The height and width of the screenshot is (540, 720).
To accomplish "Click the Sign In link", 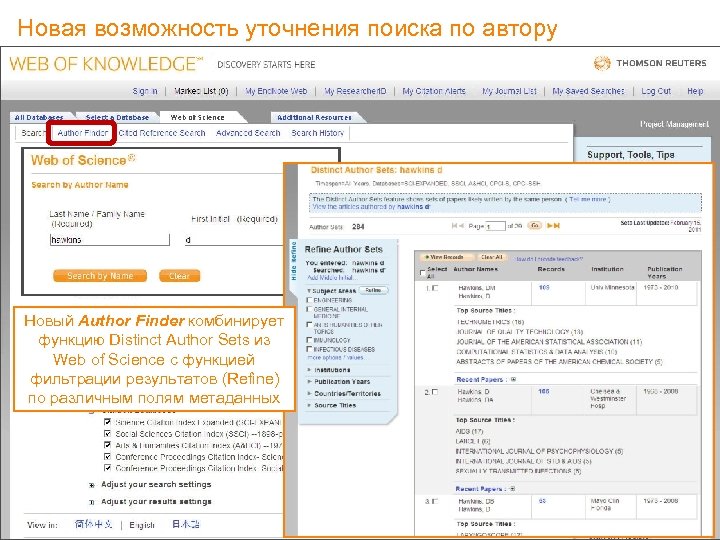I will [145, 91].
